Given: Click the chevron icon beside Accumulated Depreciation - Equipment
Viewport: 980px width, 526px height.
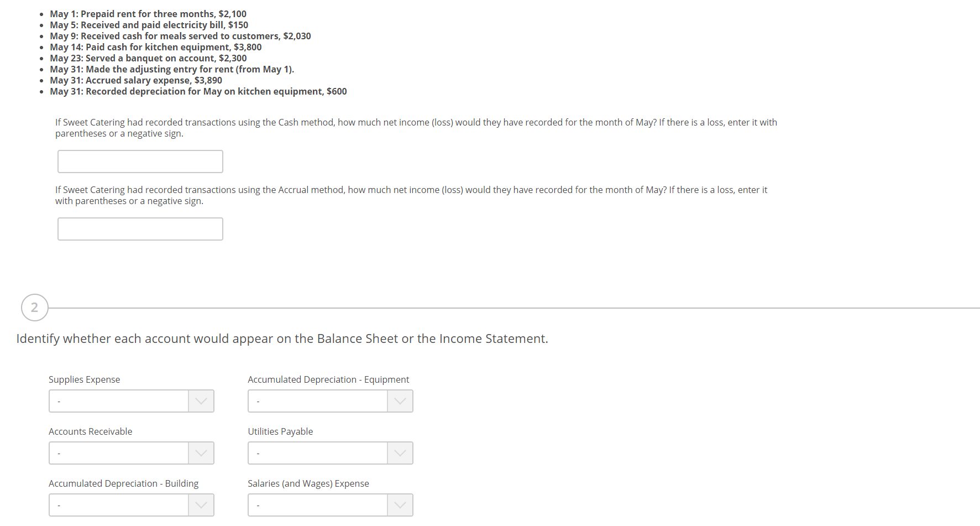Looking at the screenshot, I should click(400, 401).
